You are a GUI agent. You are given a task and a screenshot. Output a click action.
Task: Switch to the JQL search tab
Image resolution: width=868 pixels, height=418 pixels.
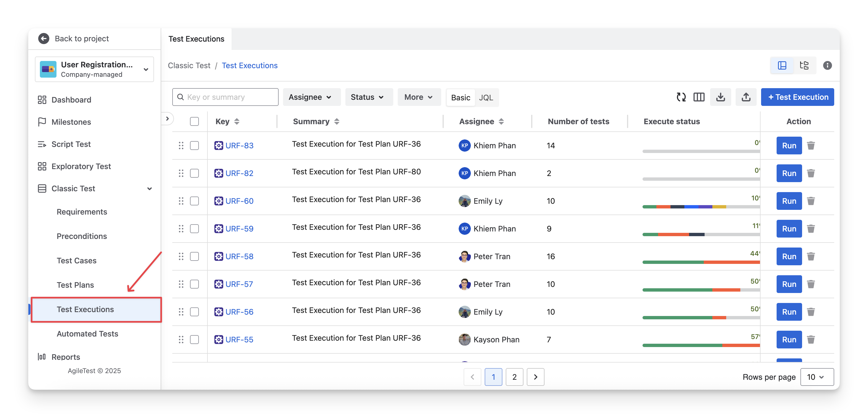pyautogui.click(x=486, y=98)
